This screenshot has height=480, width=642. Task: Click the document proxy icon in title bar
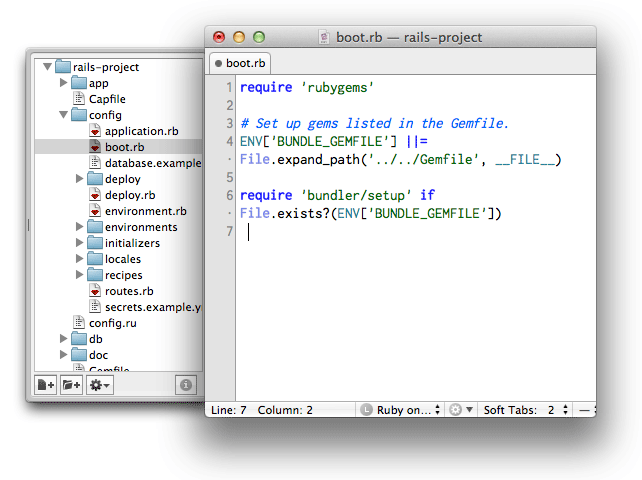point(324,37)
